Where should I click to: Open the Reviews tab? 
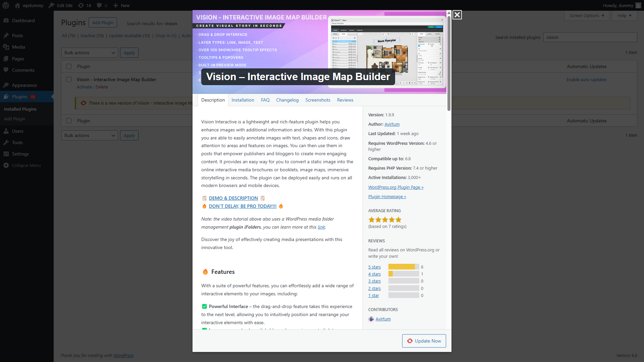(345, 100)
